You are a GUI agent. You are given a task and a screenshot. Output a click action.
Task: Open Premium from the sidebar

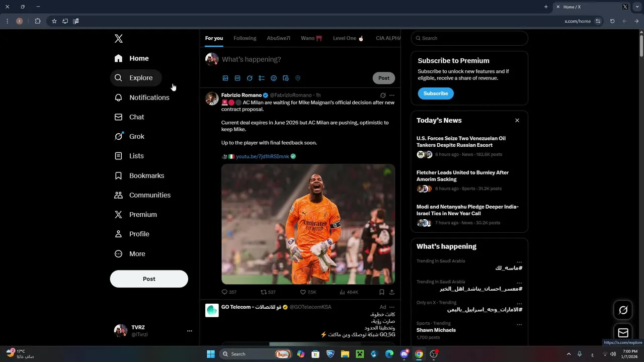136,215
